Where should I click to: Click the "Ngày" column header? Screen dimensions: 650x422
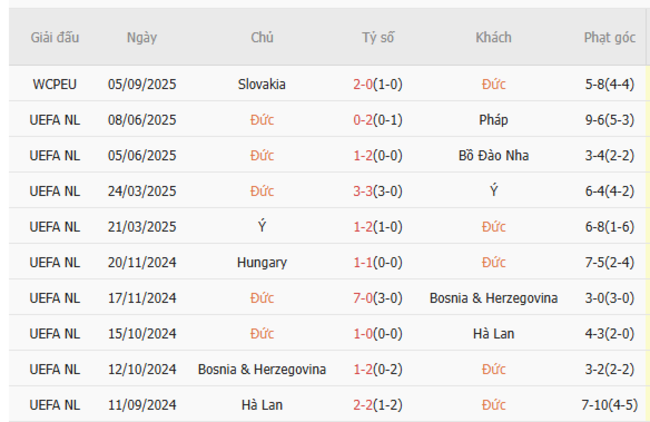coord(141,38)
